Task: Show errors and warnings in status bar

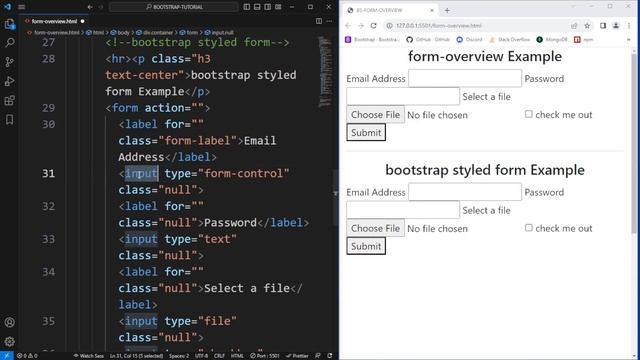Action: [x=27, y=356]
